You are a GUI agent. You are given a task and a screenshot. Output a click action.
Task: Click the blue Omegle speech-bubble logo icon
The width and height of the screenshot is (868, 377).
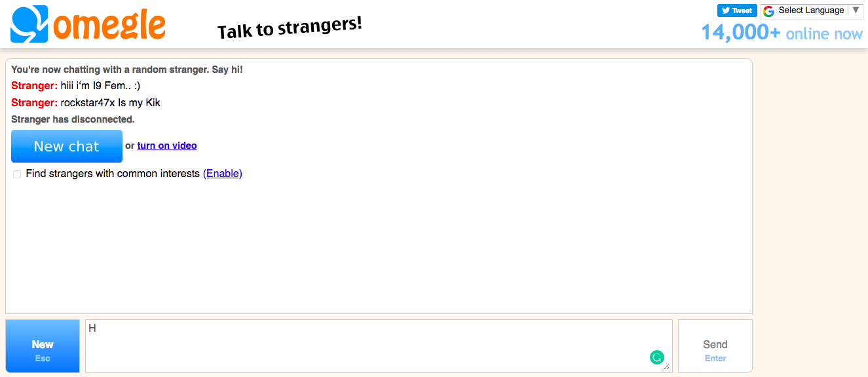tap(29, 24)
